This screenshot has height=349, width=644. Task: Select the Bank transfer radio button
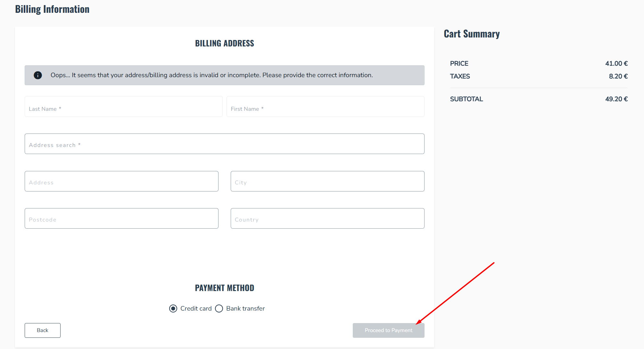click(219, 308)
